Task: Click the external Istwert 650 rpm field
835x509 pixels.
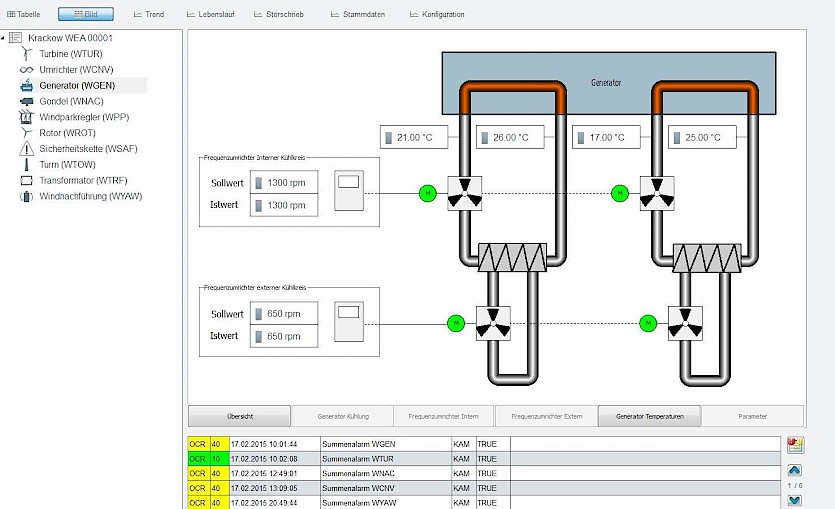Action: 284,336
